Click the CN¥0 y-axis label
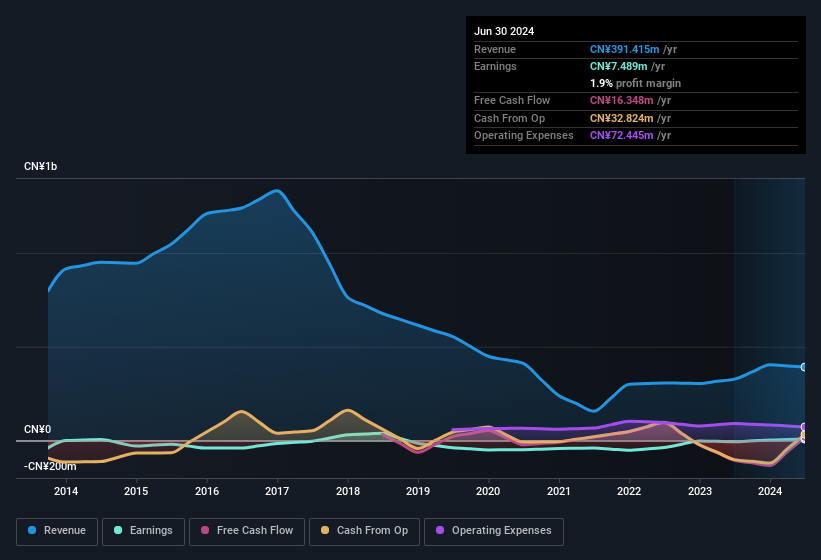This screenshot has height=560, width=821. (x=38, y=429)
